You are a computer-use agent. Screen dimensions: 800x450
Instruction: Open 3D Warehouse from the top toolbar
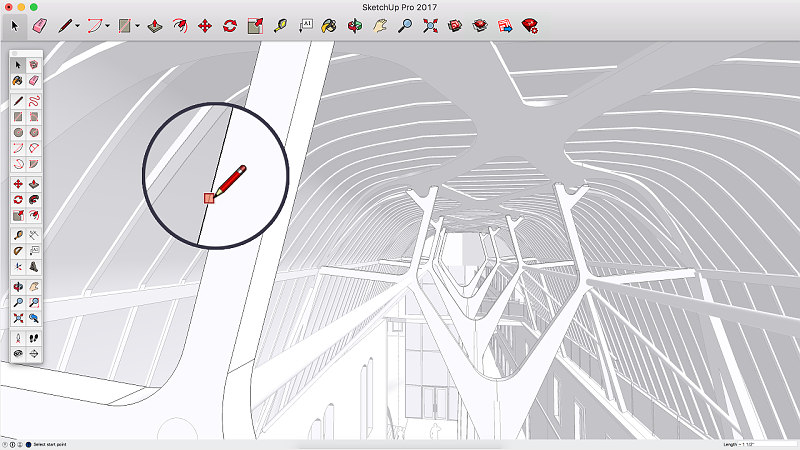[455, 24]
